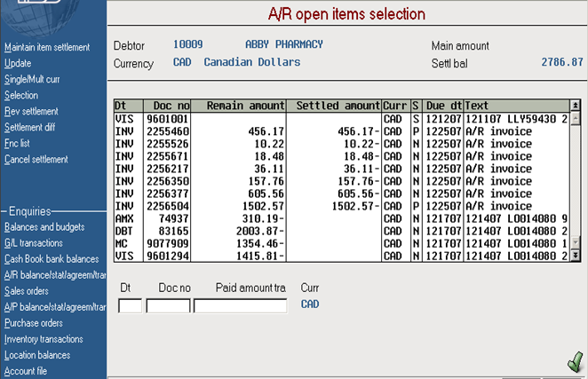Click the Dt input field
The image size is (588, 379).
[x=130, y=306]
